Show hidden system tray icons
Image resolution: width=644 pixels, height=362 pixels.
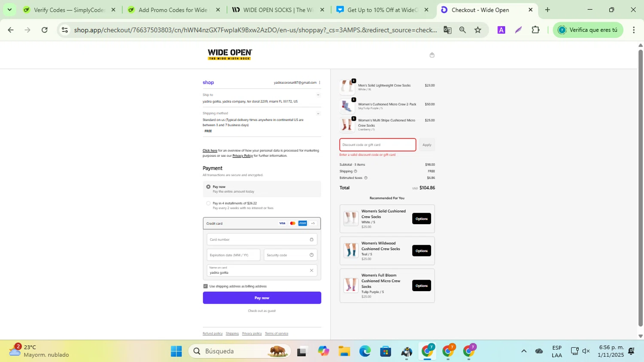click(524, 351)
